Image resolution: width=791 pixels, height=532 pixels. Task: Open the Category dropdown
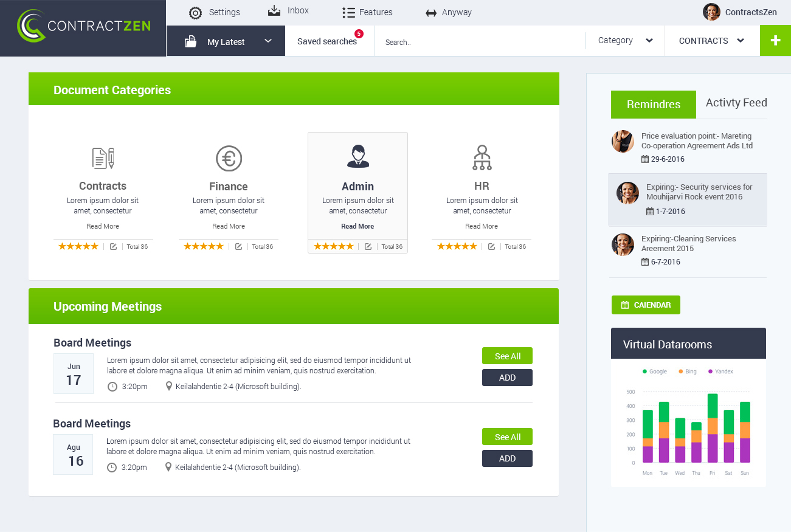pyautogui.click(x=625, y=41)
